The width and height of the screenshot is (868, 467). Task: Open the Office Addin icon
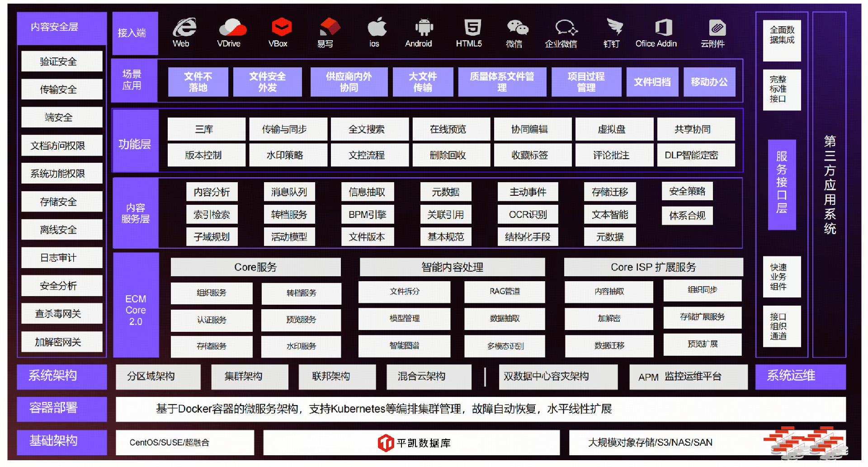click(x=663, y=28)
